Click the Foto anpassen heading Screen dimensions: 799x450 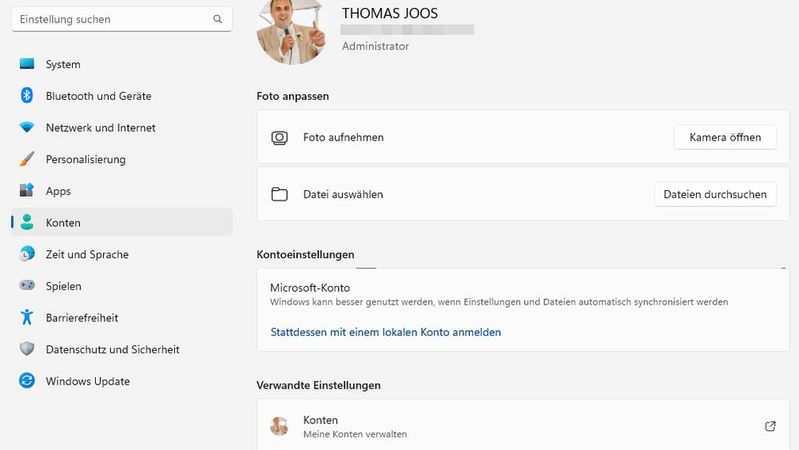click(292, 96)
